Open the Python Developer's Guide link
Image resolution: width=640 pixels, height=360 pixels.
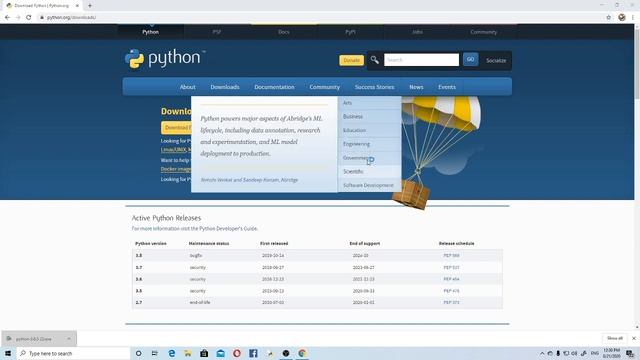228,229
